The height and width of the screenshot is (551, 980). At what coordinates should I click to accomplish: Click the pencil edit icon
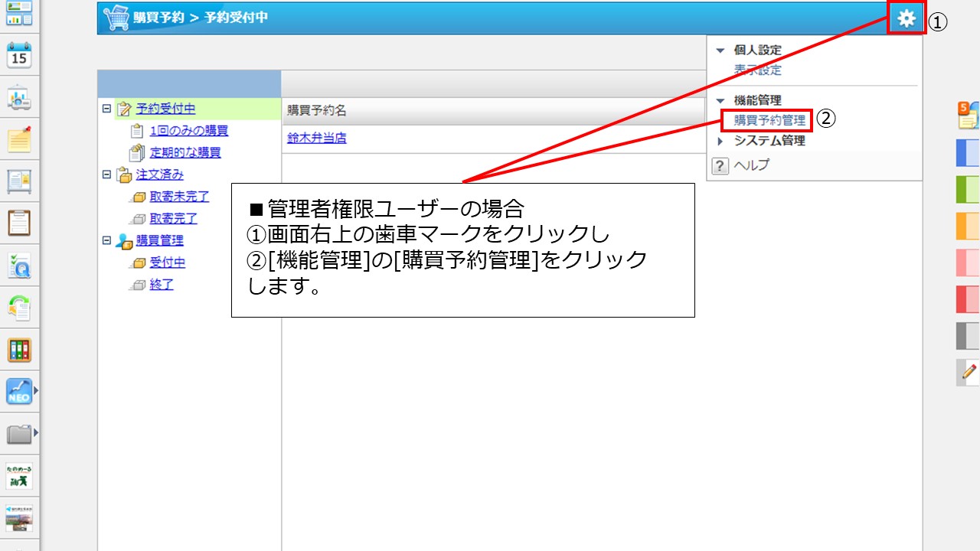click(x=969, y=372)
